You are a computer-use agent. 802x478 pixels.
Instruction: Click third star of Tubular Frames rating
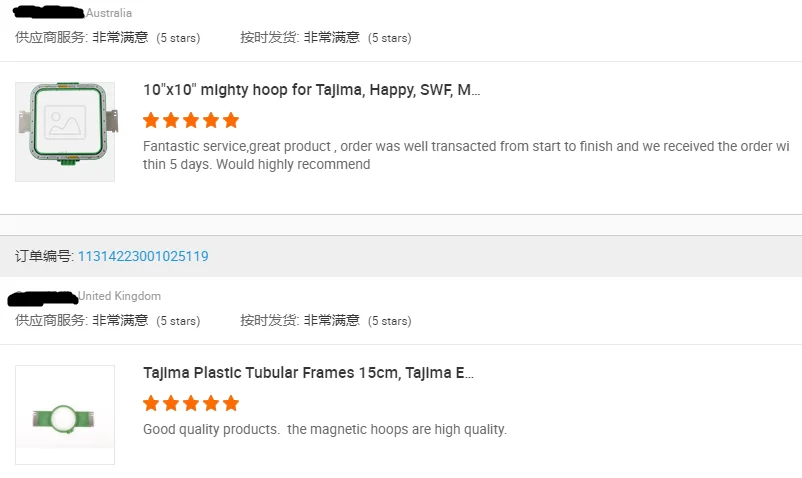point(191,403)
